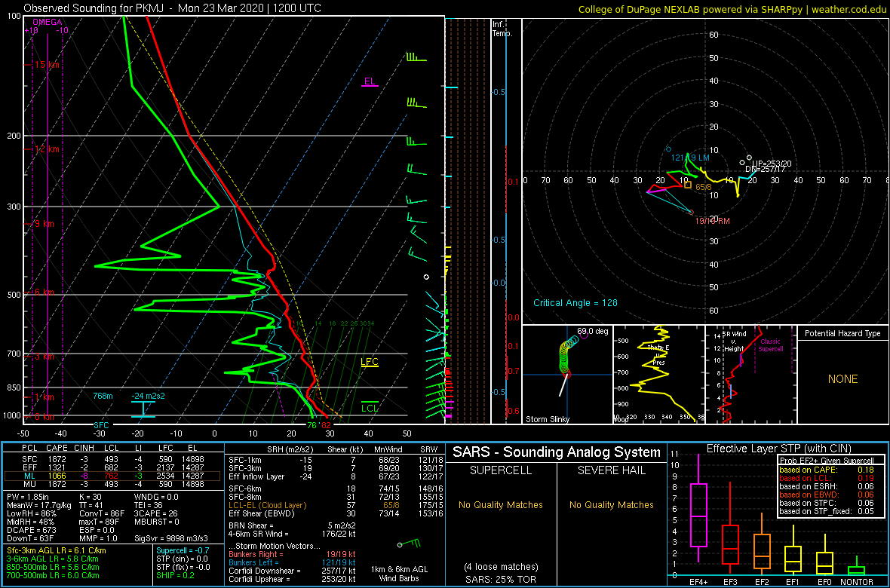
Task: Select 850-500mb LR = 5.6 C/km
Action: click(53, 567)
